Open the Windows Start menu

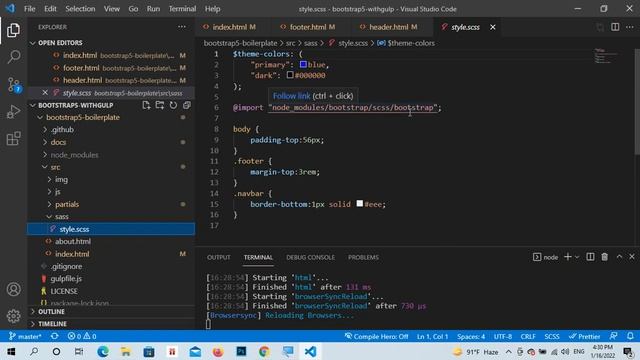11,351
